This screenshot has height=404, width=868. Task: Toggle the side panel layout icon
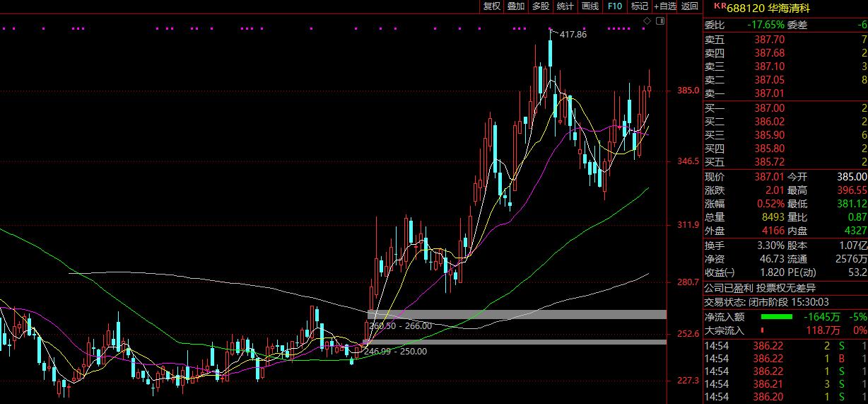[x=660, y=22]
